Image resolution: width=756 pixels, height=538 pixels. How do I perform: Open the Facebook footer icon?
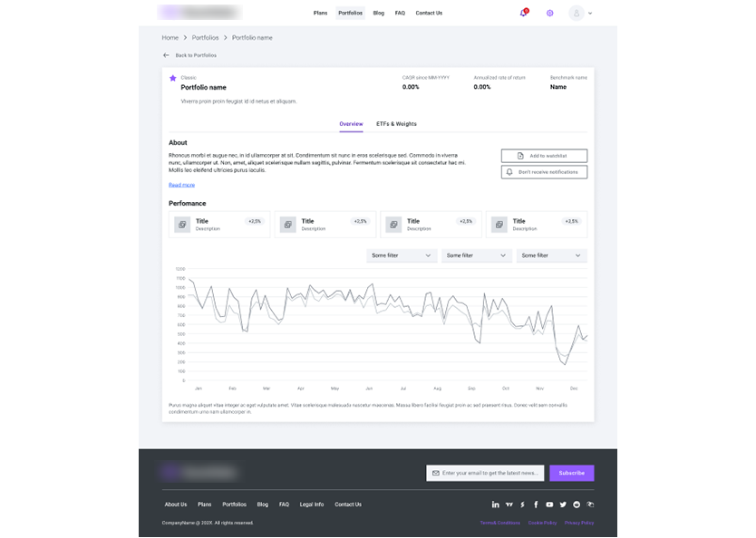pyautogui.click(x=536, y=504)
